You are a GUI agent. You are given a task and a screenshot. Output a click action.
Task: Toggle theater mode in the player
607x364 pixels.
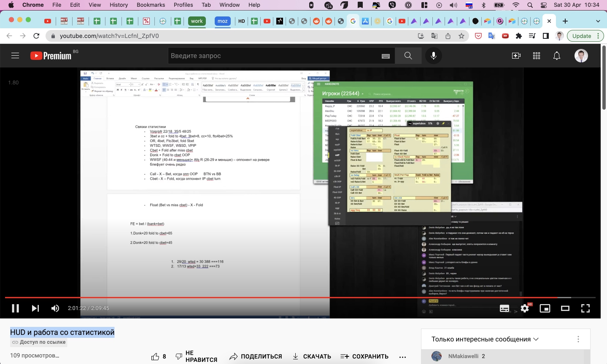(565, 308)
